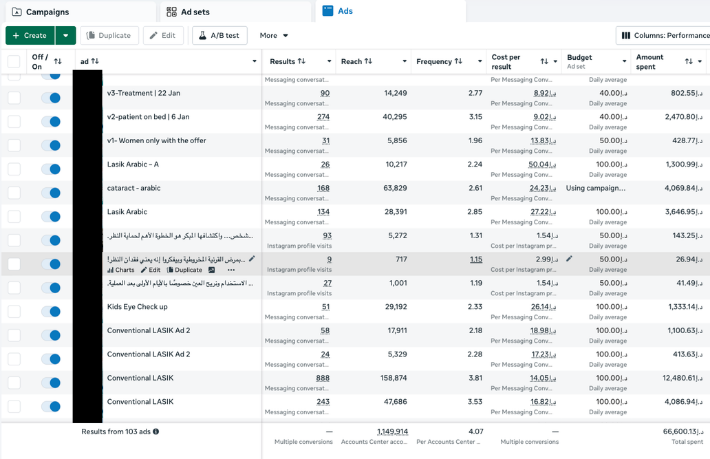
Task: Click frequency value 1.15 in highlighted row
Action: 476,259
